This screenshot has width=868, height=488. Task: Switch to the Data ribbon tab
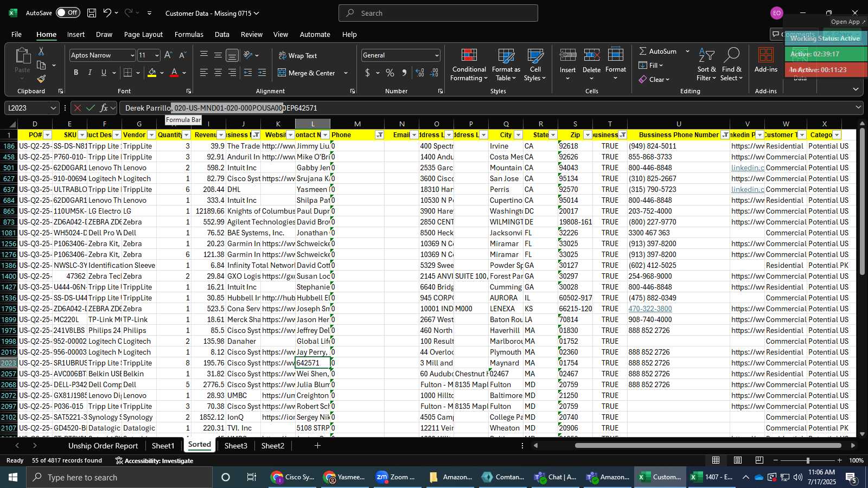pyautogui.click(x=222, y=34)
